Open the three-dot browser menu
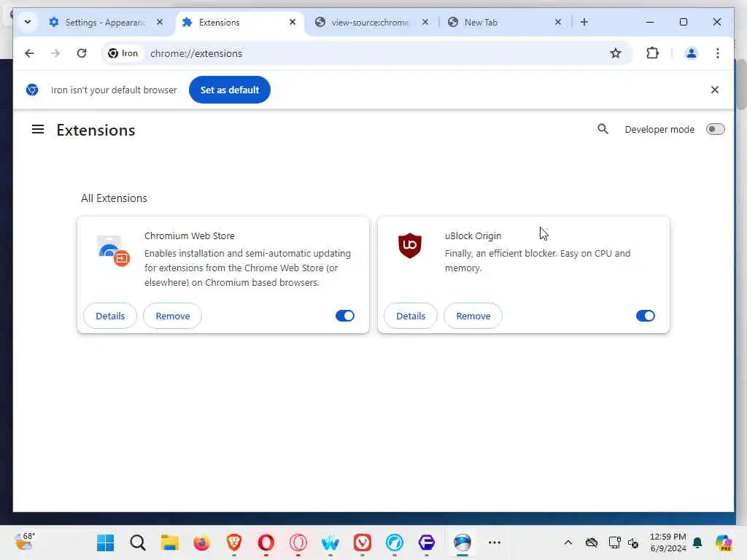 718,53
